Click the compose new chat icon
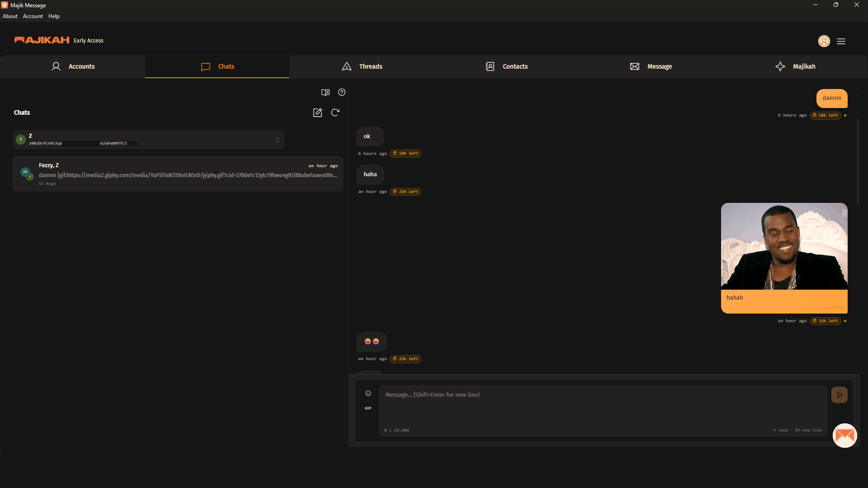 click(317, 113)
